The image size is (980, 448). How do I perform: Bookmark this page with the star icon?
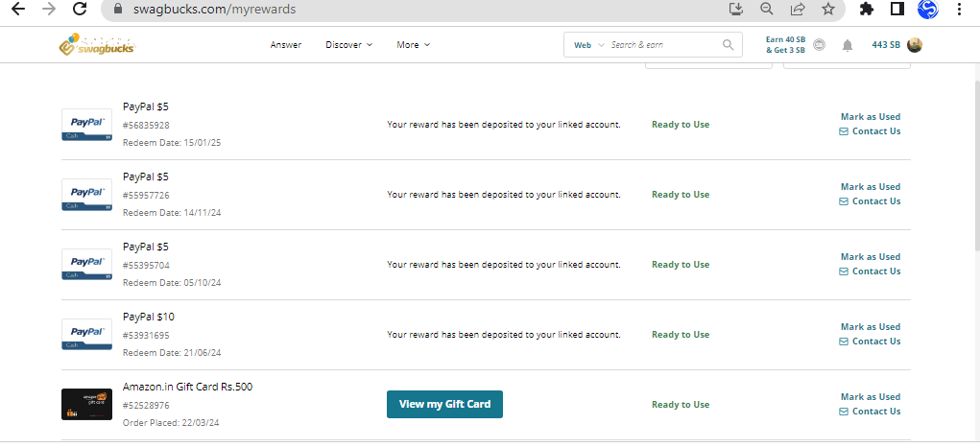coord(827,10)
